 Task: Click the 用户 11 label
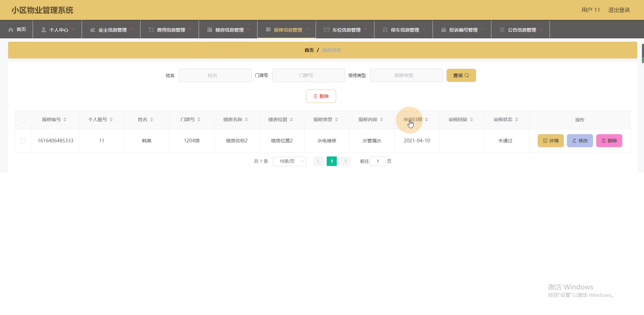tap(591, 10)
